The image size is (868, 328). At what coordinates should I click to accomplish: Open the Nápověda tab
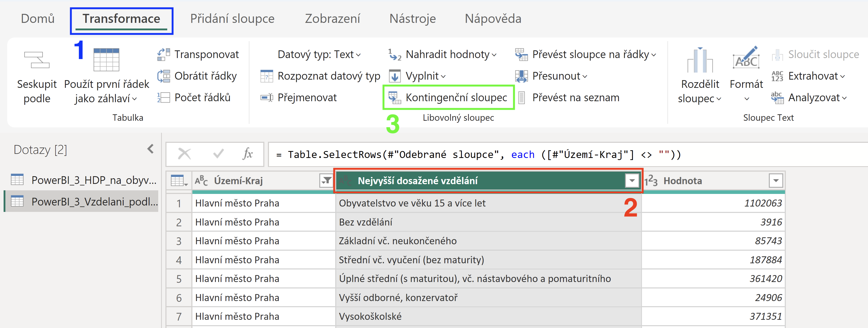[x=493, y=18]
